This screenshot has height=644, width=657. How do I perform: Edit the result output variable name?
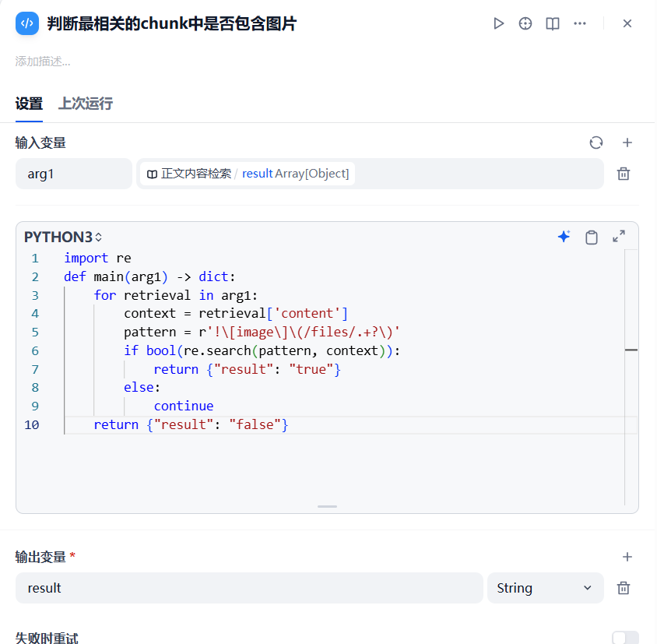click(249, 588)
